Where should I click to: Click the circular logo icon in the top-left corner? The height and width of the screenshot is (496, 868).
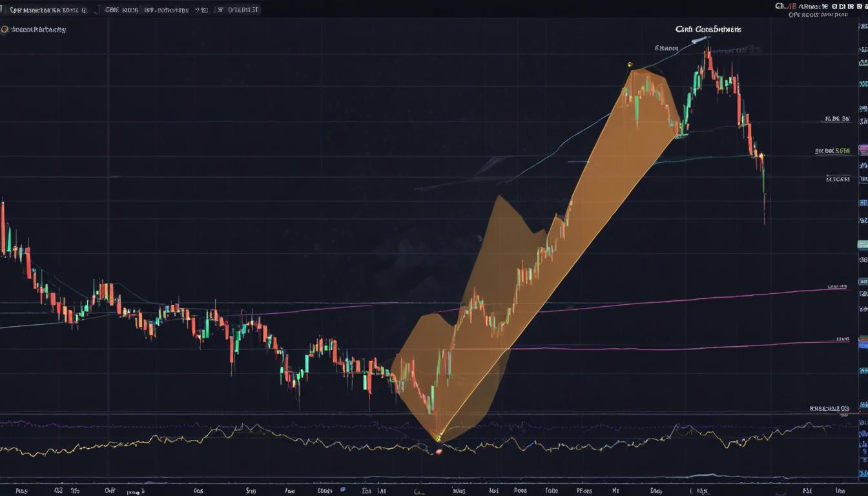[6, 28]
